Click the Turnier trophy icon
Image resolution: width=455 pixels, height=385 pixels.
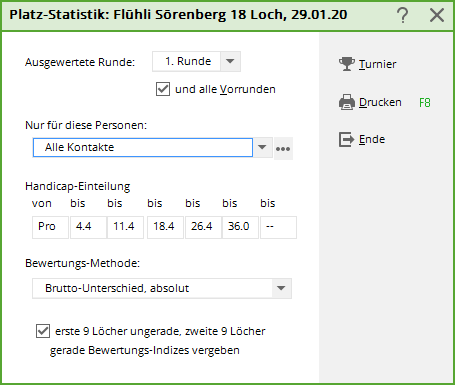point(347,64)
